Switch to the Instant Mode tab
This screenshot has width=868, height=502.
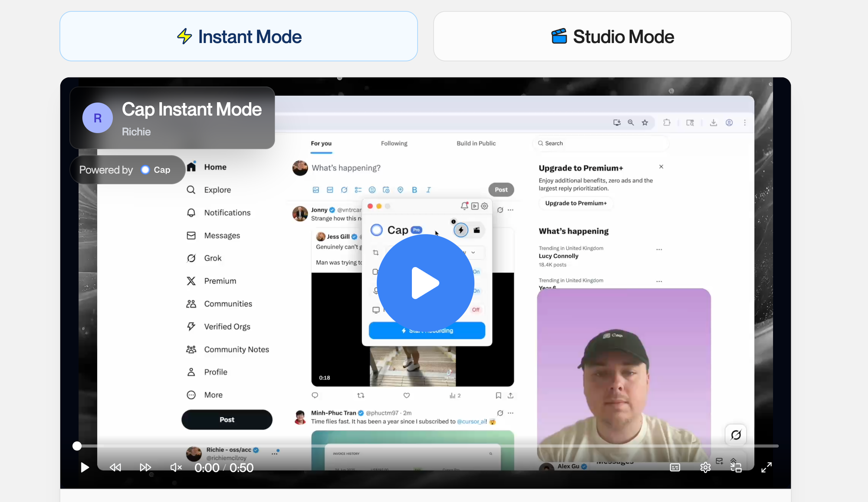coord(239,36)
